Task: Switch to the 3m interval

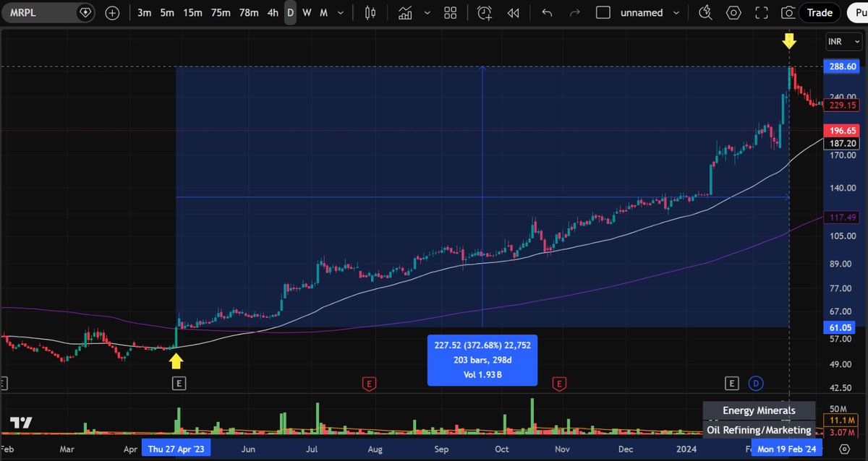Action: (x=144, y=13)
